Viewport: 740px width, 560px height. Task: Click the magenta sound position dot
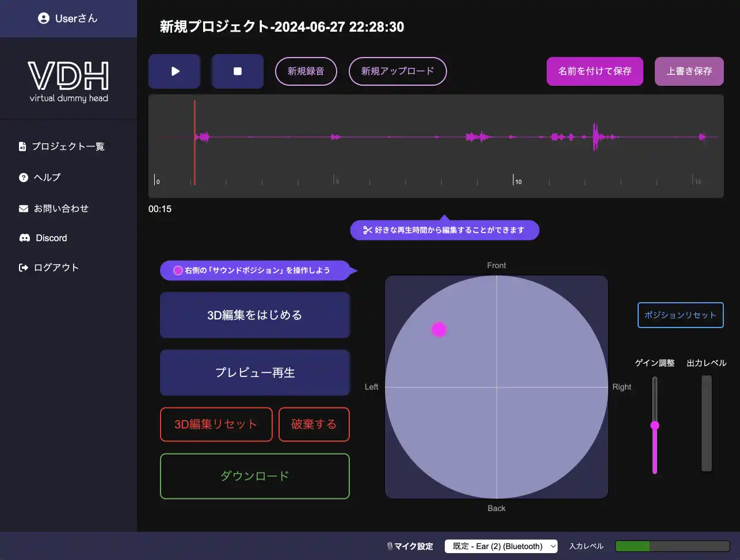click(x=439, y=329)
